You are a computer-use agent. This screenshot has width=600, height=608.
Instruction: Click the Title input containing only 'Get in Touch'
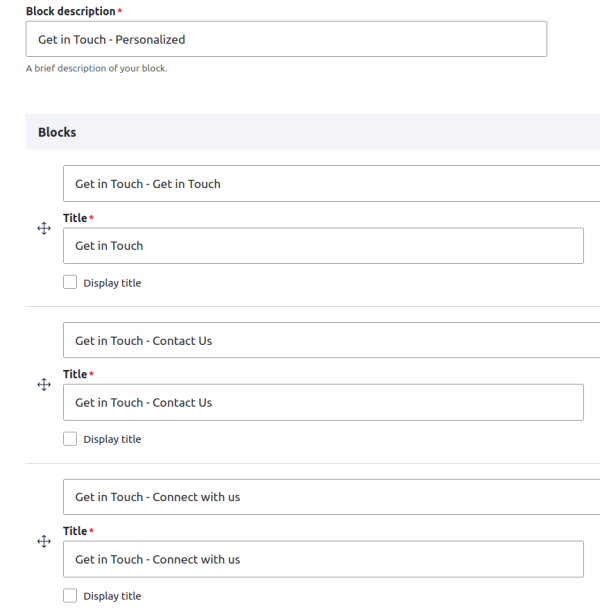tap(323, 246)
